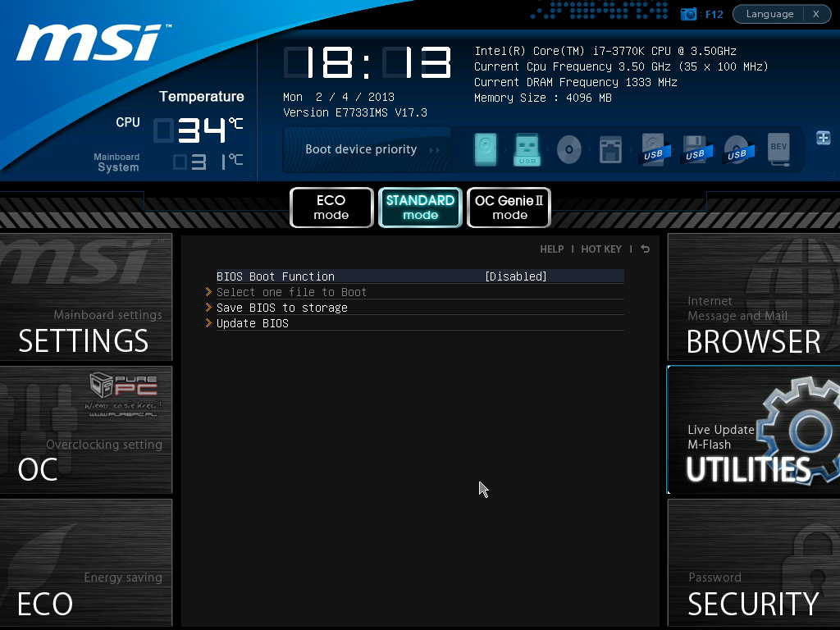This screenshot has height=630, width=840.
Task: Click the system clock showing 18:13
Action: pyautogui.click(x=367, y=62)
